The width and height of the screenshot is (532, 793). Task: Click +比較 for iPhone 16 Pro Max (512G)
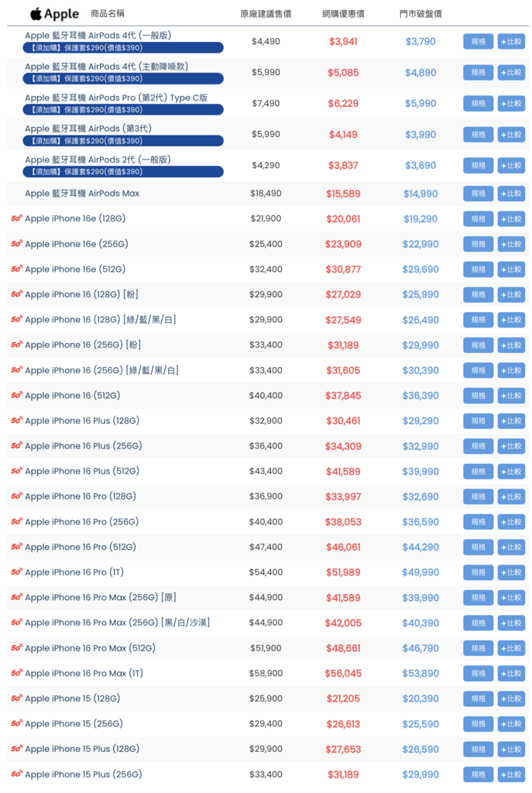coord(511,648)
